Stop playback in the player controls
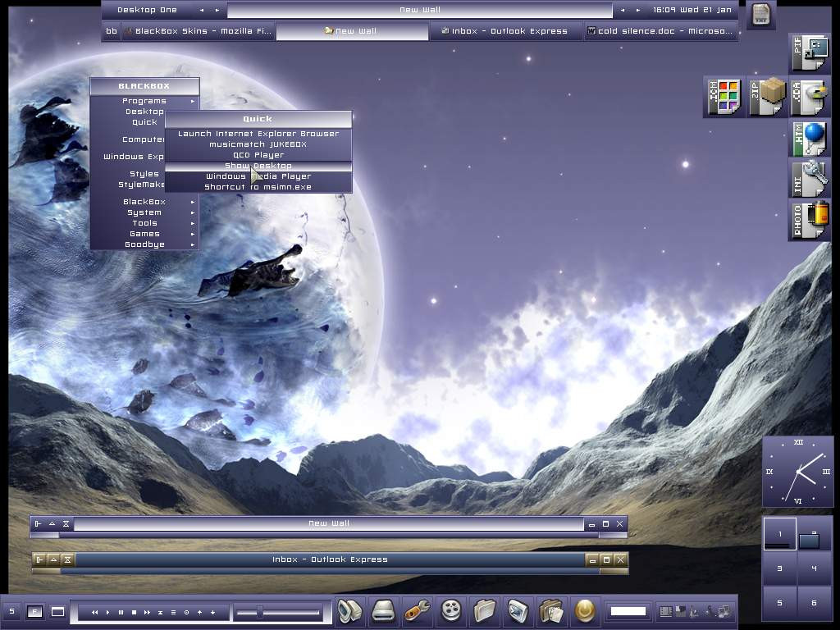Image resolution: width=840 pixels, height=630 pixels. point(134,612)
